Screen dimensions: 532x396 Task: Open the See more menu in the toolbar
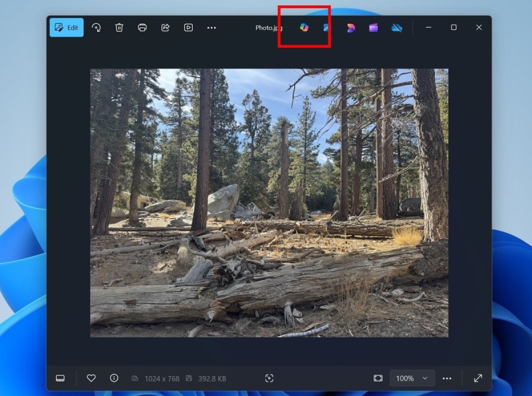(211, 27)
